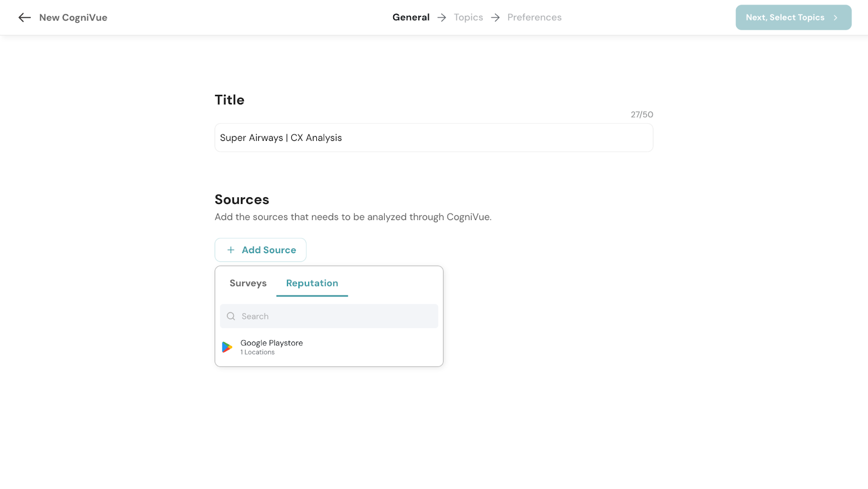Focus the Title text field
This screenshot has height=489, width=868.
pos(433,138)
